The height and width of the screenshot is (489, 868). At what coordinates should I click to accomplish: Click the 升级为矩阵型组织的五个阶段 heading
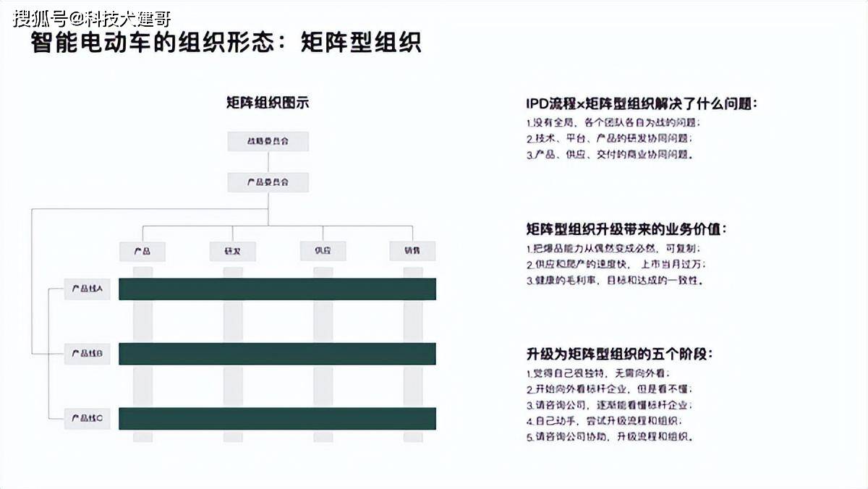coord(619,354)
